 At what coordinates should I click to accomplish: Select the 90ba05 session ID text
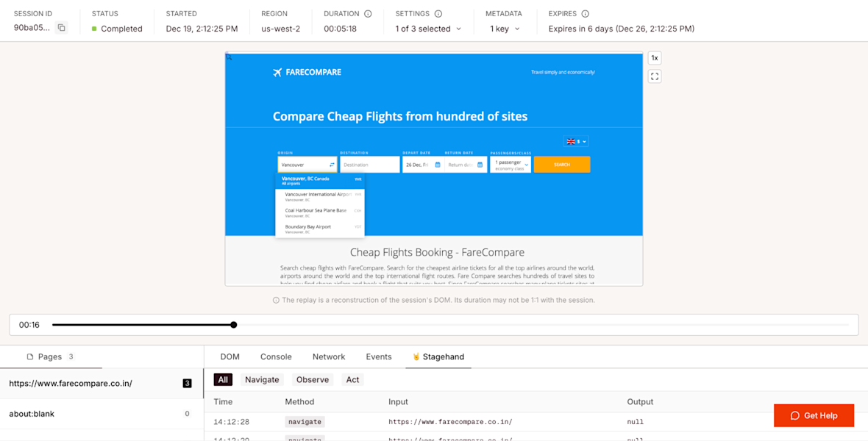click(x=32, y=28)
